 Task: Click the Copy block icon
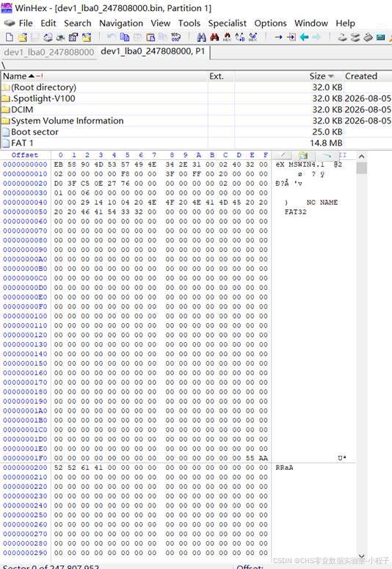point(125,37)
